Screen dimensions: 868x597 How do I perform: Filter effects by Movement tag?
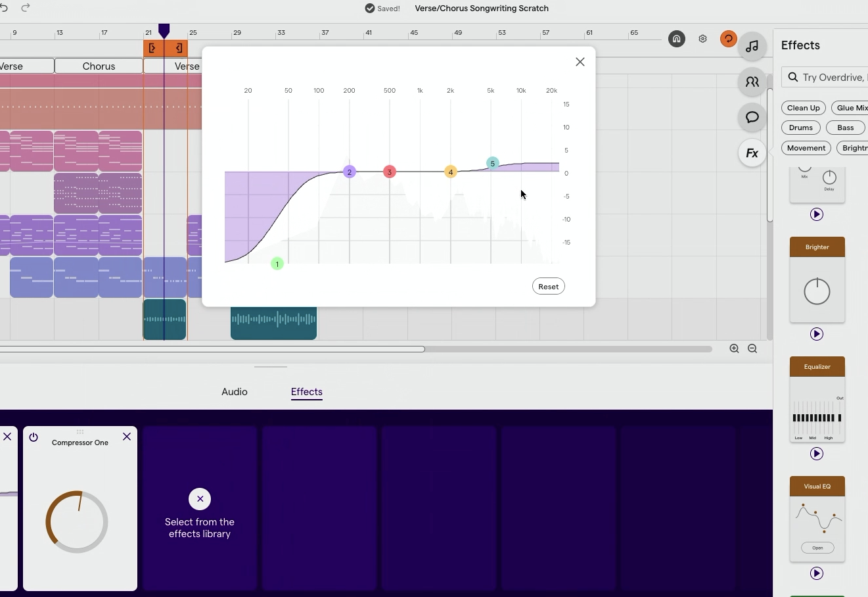[806, 148]
